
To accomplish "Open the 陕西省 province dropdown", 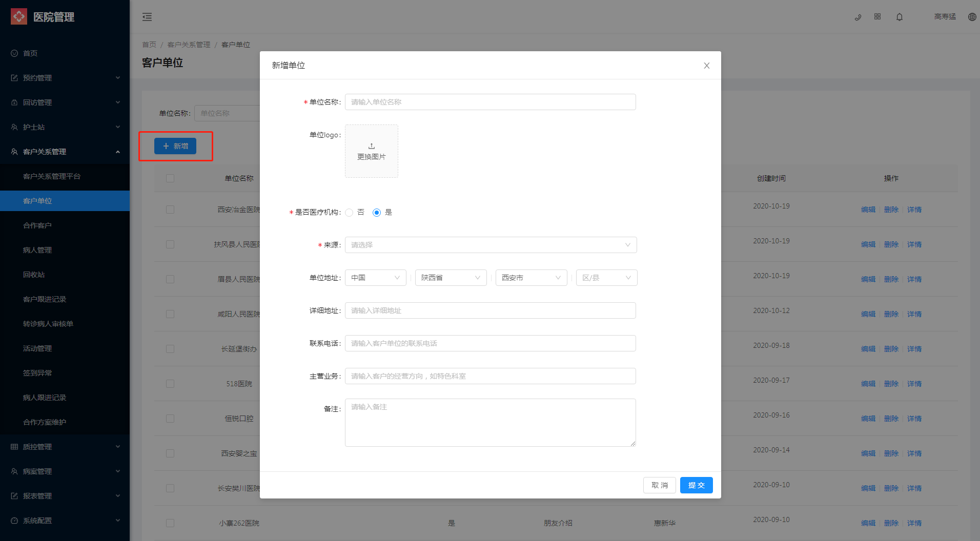I will tap(451, 278).
